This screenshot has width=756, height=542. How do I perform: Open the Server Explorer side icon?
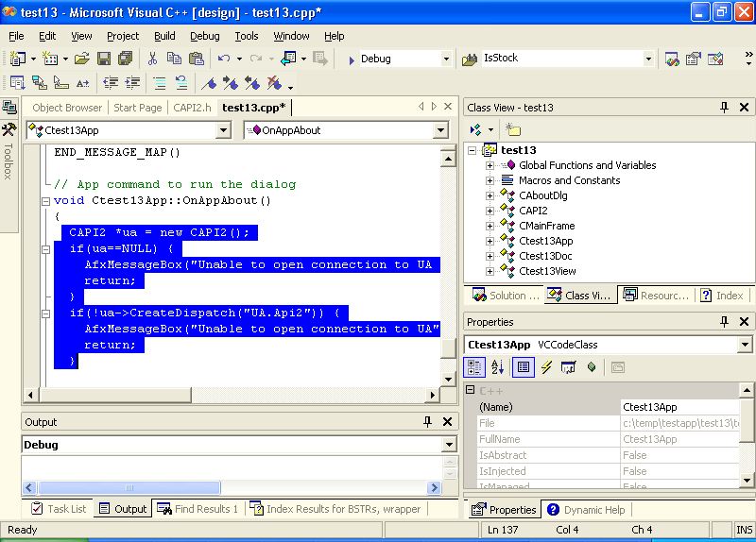tap(9, 107)
